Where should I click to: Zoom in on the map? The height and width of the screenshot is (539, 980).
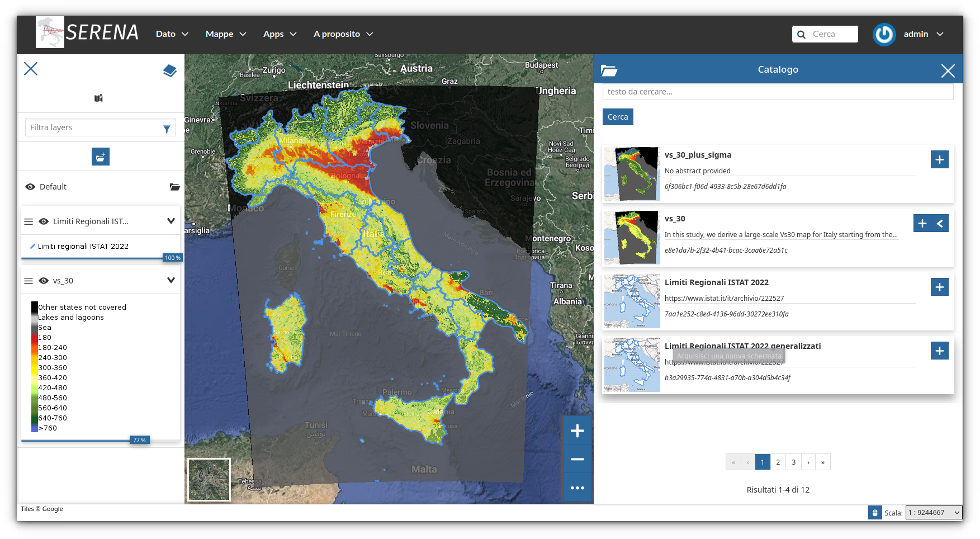click(577, 431)
